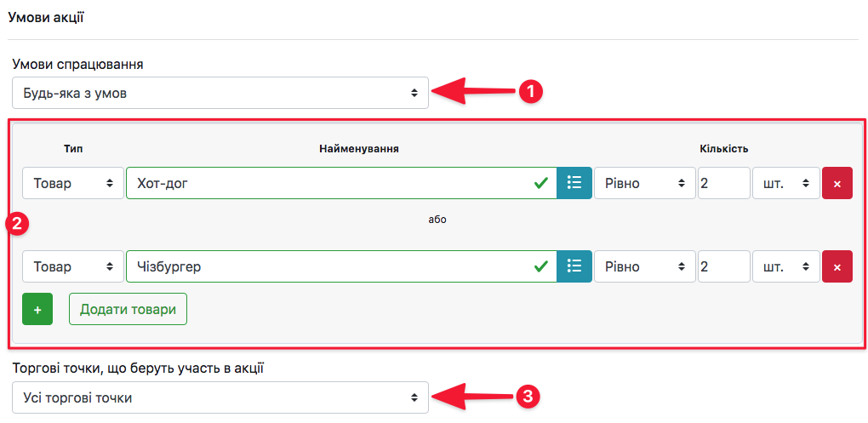The image size is (868, 423).
Task: Click quantity field in Хот-дог row
Action: 723,183
